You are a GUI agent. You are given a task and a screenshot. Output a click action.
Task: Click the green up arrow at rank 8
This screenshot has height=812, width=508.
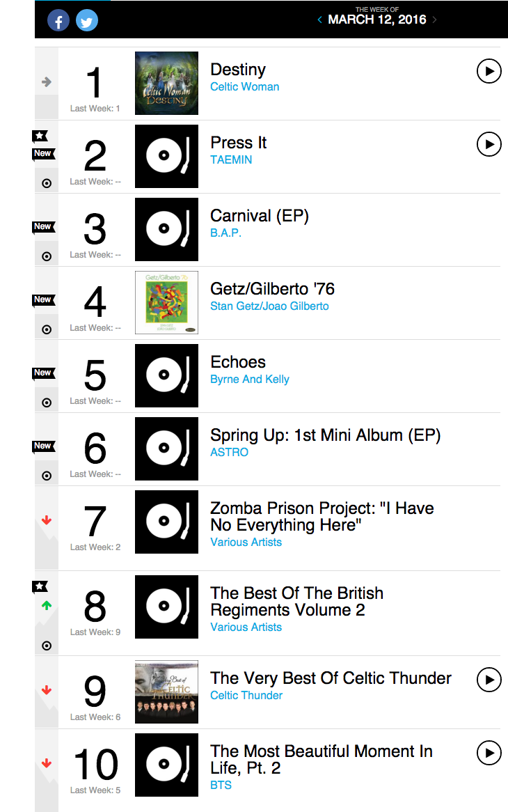click(47, 605)
